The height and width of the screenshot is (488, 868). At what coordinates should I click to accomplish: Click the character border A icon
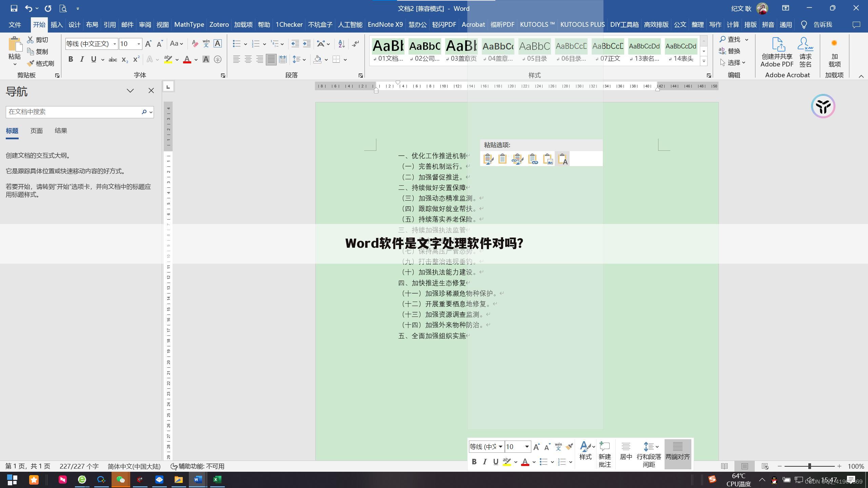coord(218,44)
